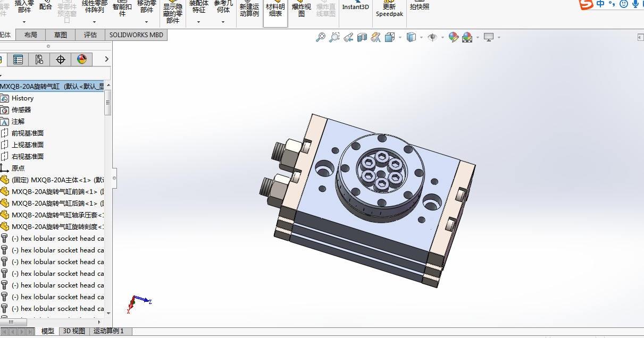Select (固定) MXQB-20A主体<1> component
Image resolution: width=644 pixels, height=338 pixels.
click(52, 180)
